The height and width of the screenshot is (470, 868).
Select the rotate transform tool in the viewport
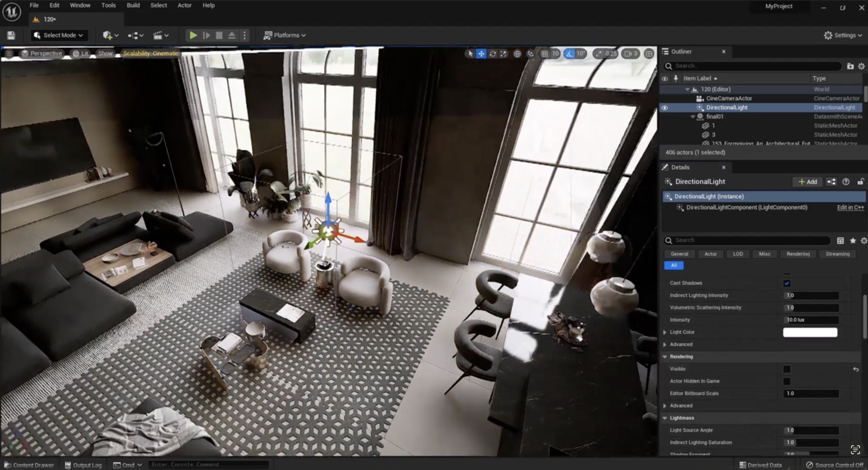pyautogui.click(x=492, y=53)
